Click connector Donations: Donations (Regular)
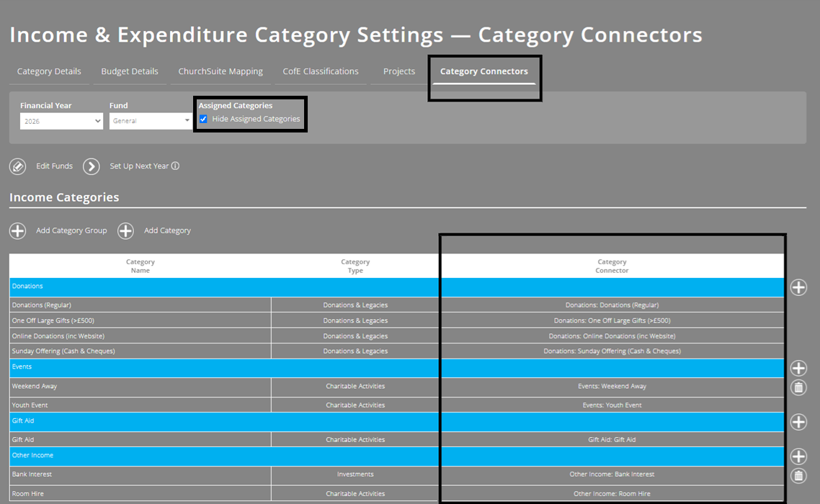820x504 pixels. coord(612,305)
